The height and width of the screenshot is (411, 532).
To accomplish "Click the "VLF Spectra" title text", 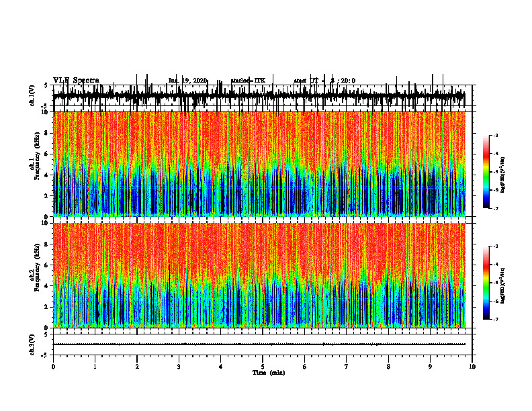I will point(76,81).
